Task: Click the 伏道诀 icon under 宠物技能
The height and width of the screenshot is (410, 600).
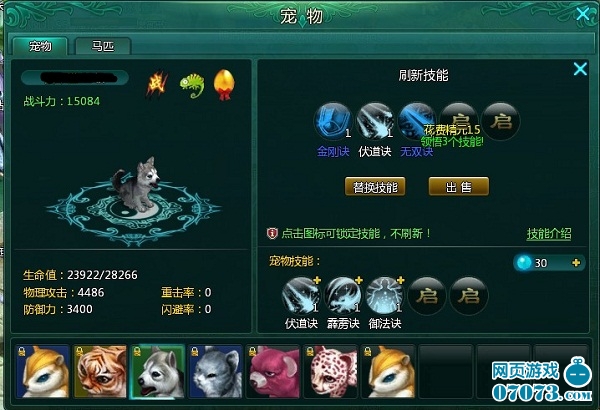Action: (x=301, y=296)
